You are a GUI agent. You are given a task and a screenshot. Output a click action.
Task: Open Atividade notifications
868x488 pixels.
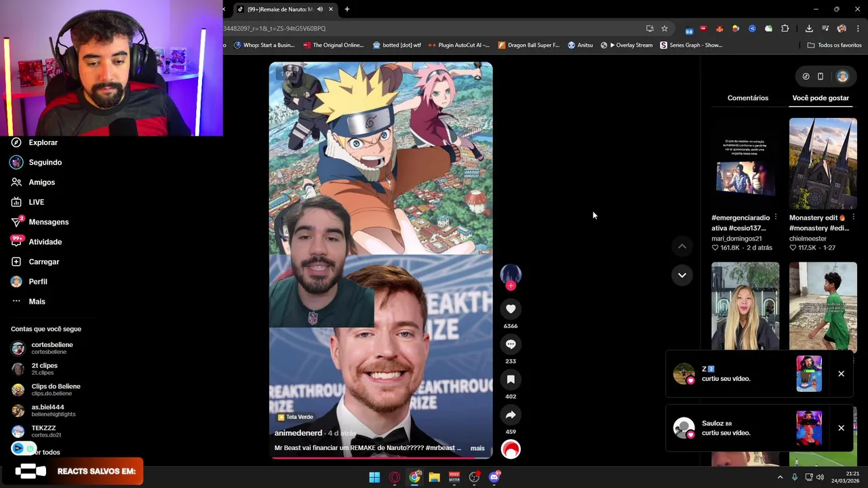[36, 242]
